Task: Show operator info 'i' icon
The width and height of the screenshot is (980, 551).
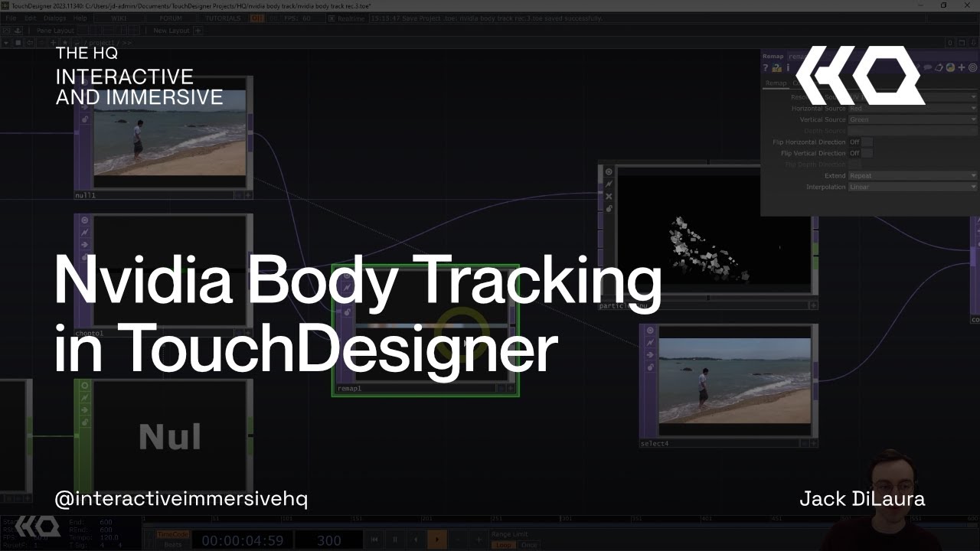Action: 788,68
